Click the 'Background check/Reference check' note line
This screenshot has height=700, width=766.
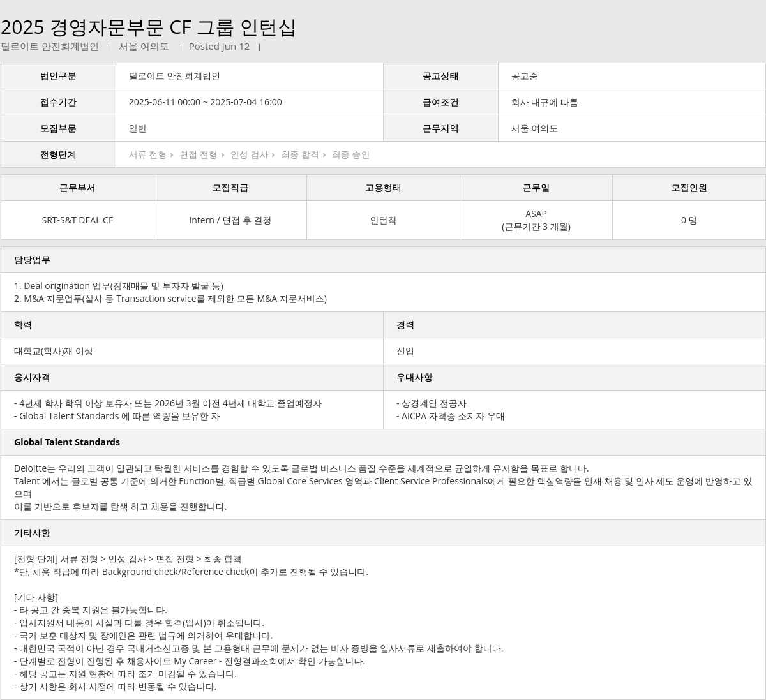pos(191,572)
